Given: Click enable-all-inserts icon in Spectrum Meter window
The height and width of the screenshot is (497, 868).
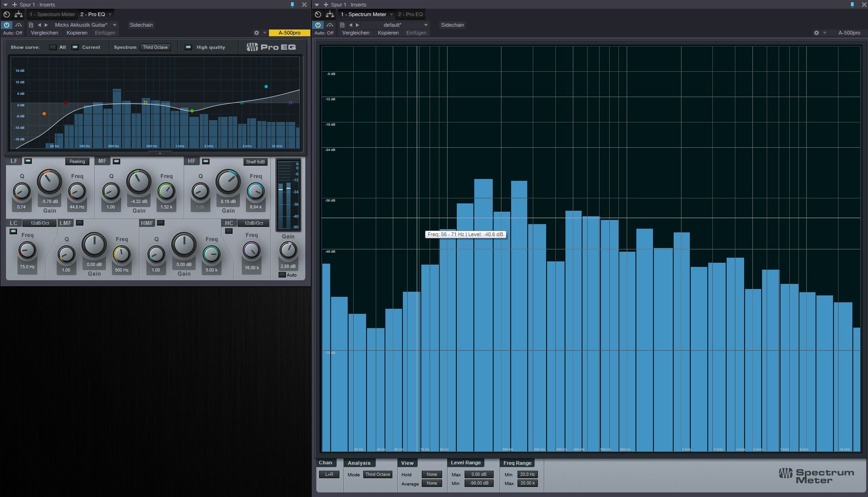Looking at the screenshot, I should [x=318, y=14].
